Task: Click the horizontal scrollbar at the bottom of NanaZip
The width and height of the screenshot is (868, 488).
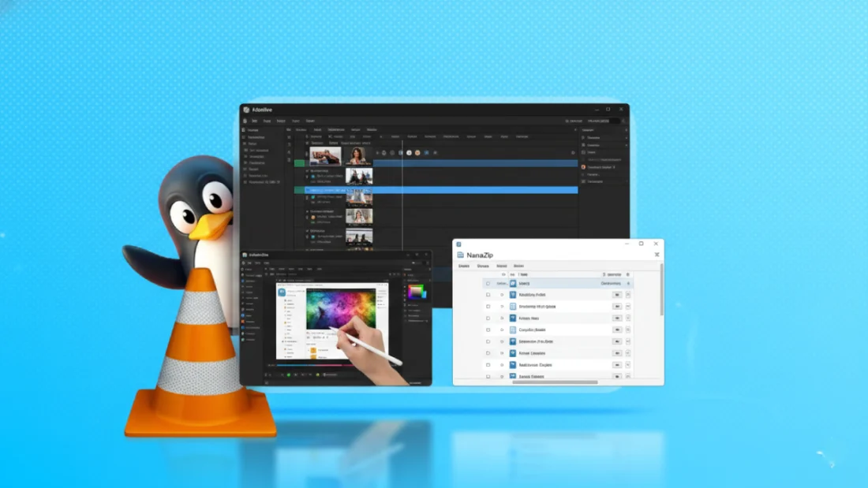Action: pyautogui.click(x=556, y=382)
